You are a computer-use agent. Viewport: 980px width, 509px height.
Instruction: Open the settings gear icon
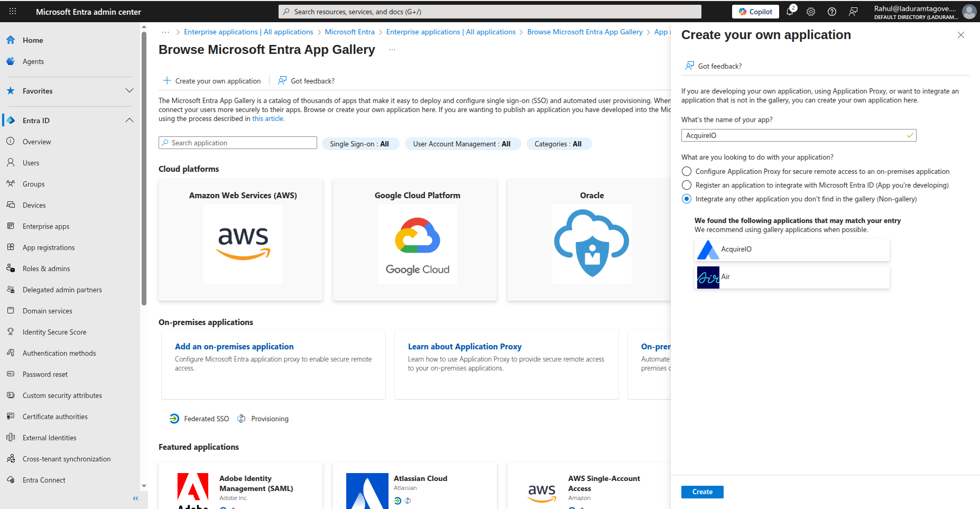811,12
